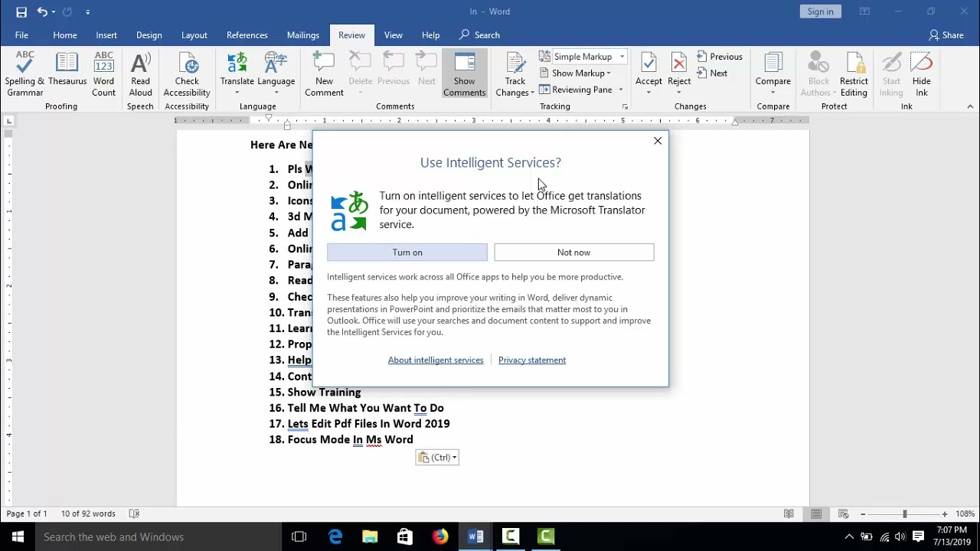Toggle Show Comments
Screen dimensions: 980x551
pos(464,74)
